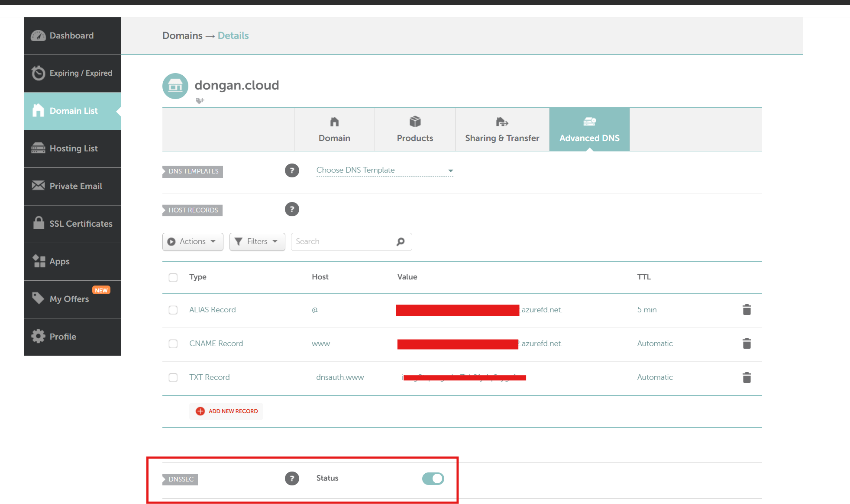Select the Expiring/Expired section icon
This screenshot has height=504, width=850.
[38, 73]
